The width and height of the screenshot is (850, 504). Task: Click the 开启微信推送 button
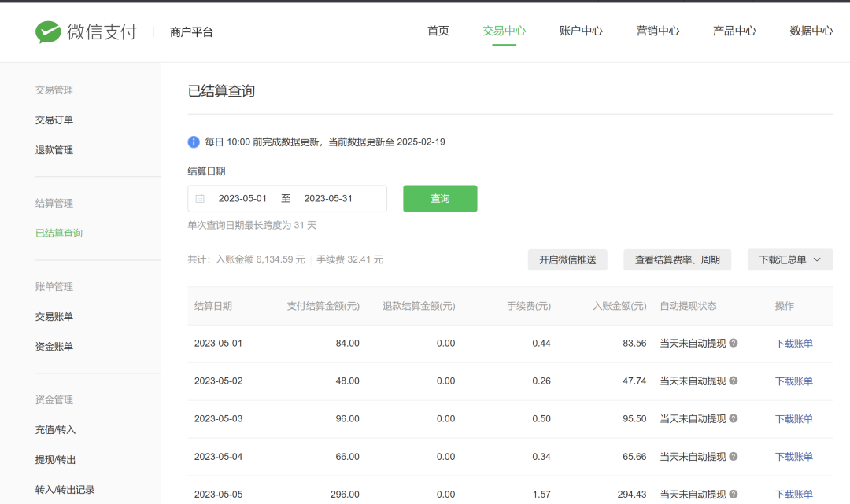[x=567, y=259]
